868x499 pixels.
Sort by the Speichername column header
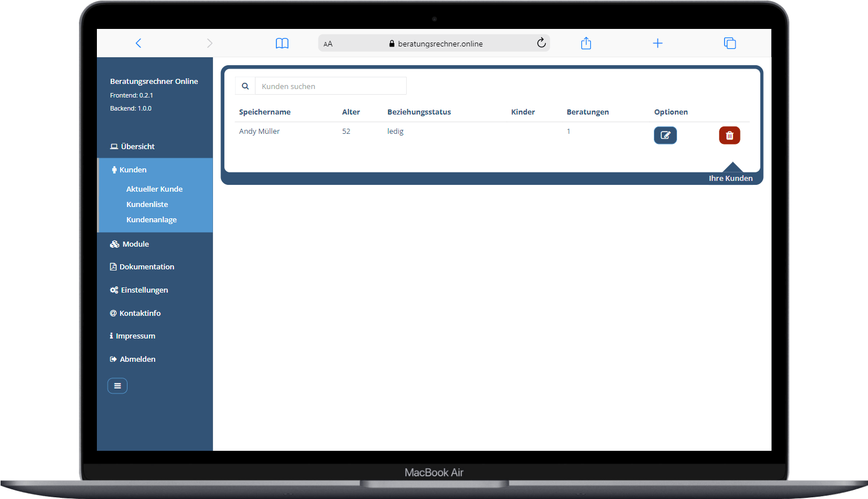[265, 112]
